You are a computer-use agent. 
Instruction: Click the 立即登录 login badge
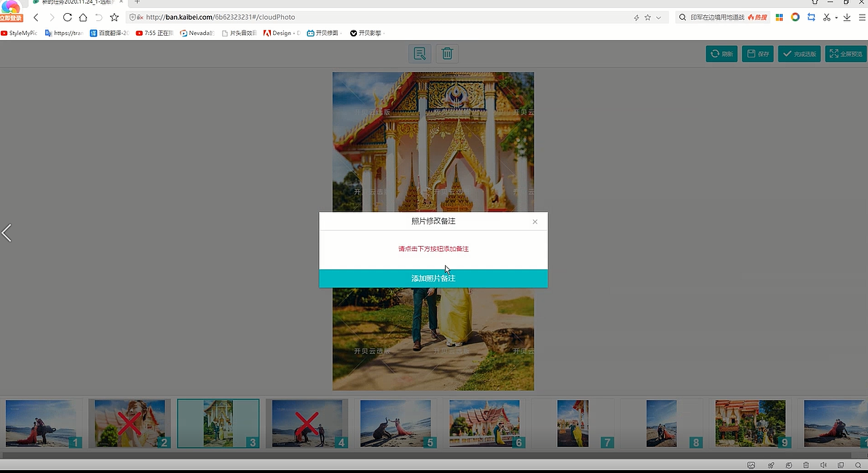click(x=11, y=17)
